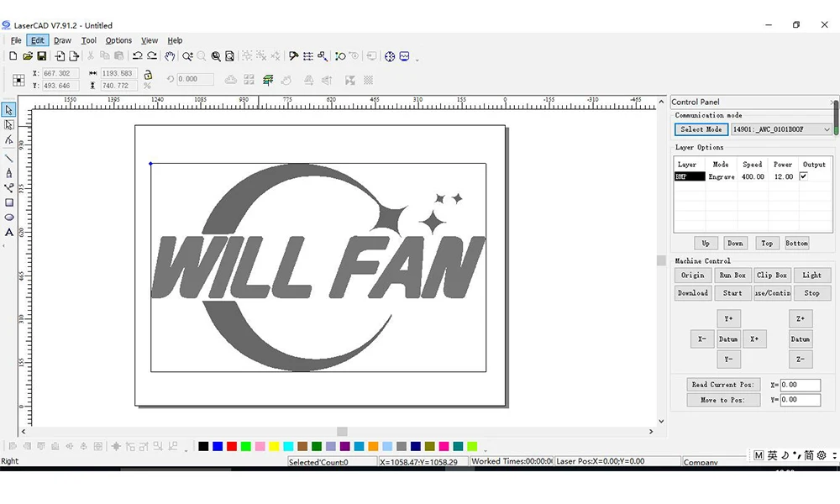Screen dimensions: 840x504
Task: Move layer Up in Layer Options
Action: (x=706, y=243)
